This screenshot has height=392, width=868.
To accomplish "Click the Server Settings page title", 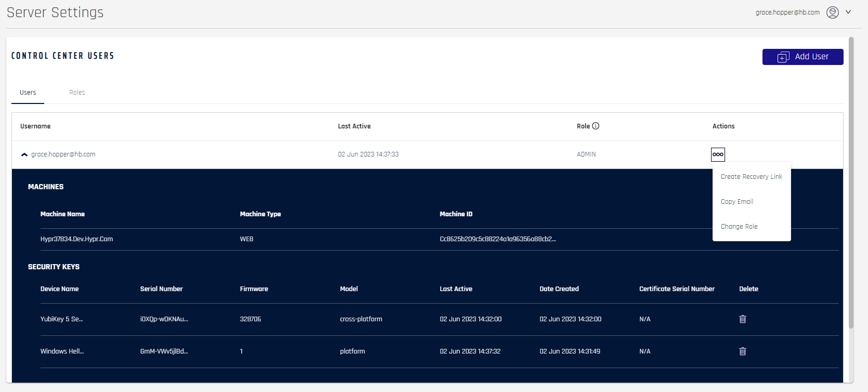I will [x=55, y=12].
